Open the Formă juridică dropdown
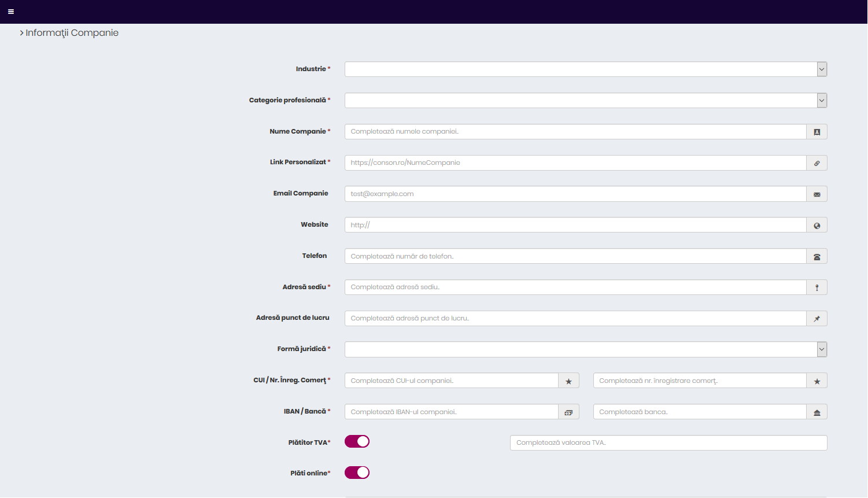The width and height of the screenshot is (868, 498). pos(585,349)
